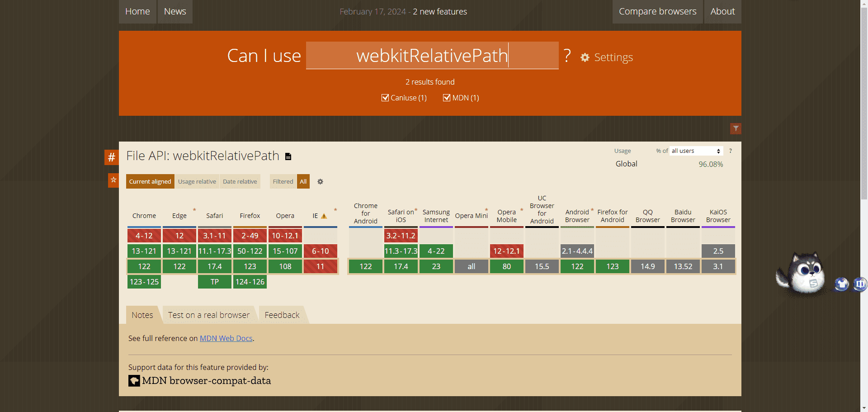Viewport: 868px width, 412px height.
Task: Switch to Date relative view
Action: coord(240,181)
